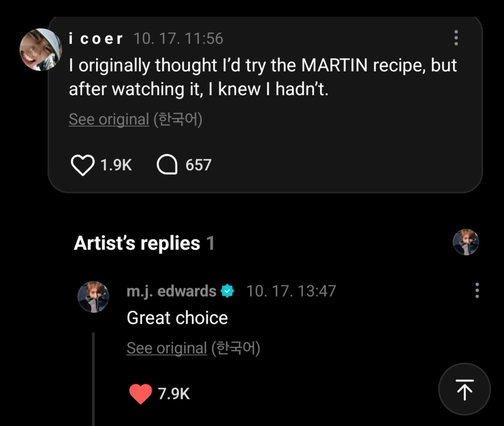The image size is (504, 426).
Task: Like the icoer post with heart icon
Action: tap(82, 165)
